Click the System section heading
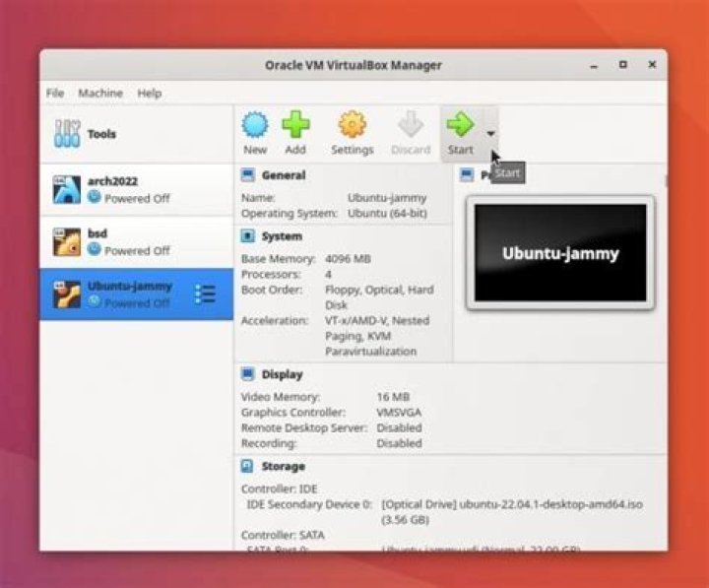 click(282, 236)
